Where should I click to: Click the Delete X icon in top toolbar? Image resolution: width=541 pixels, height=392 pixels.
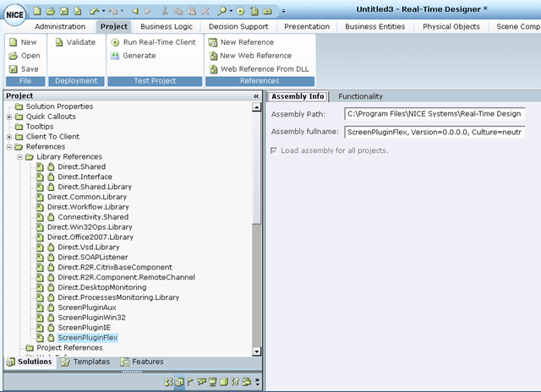coord(205,11)
